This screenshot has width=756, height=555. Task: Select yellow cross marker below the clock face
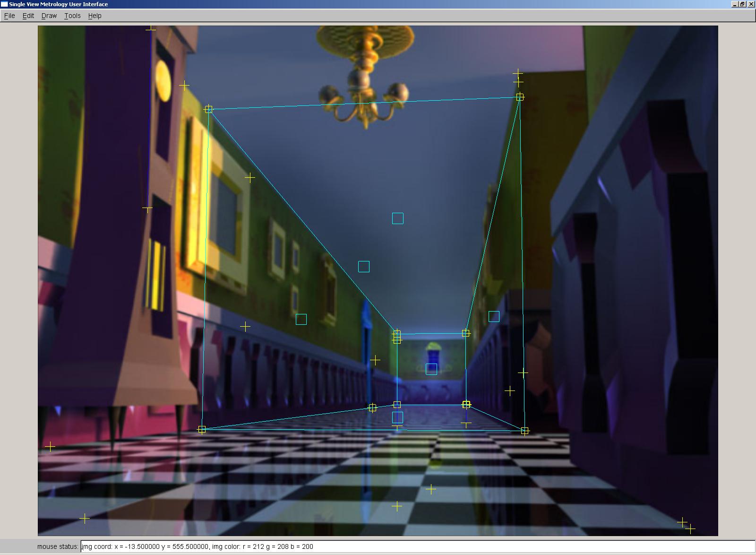pyautogui.click(x=147, y=208)
